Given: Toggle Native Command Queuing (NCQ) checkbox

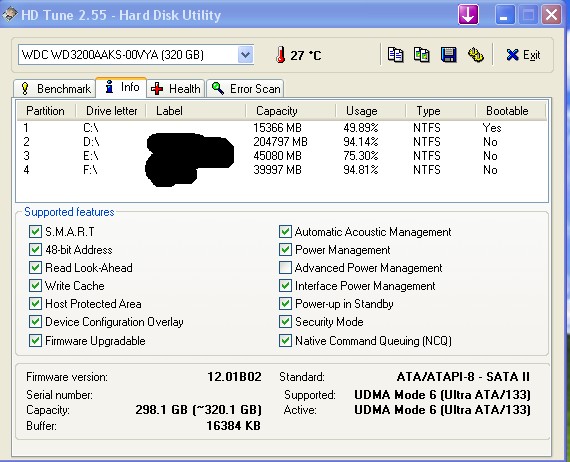Looking at the screenshot, I should click(285, 341).
